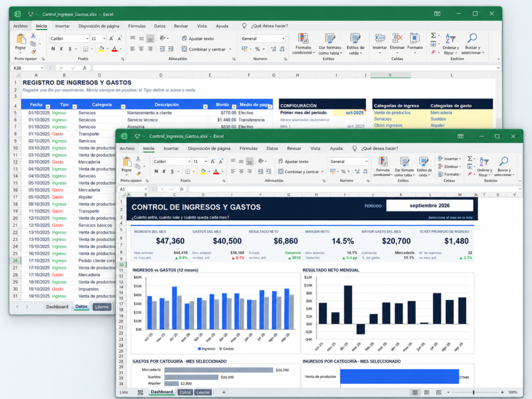Open Revisar tab in front window

coord(294,148)
